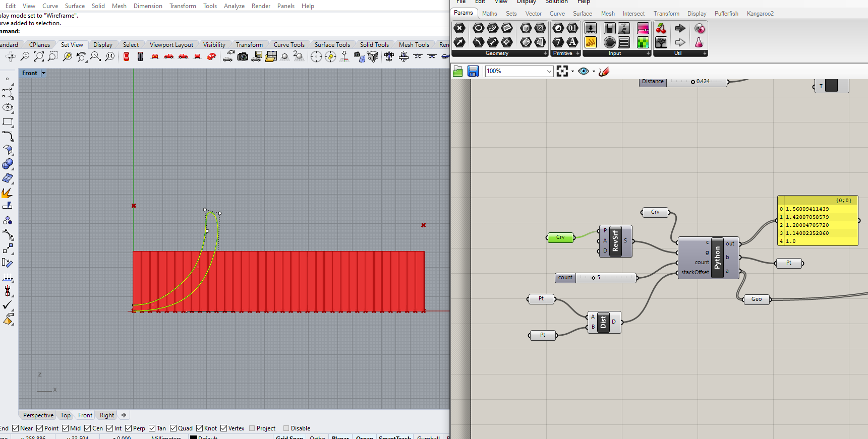Open the Analyze menu in Rhino
The image size is (868, 439).
click(234, 6)
